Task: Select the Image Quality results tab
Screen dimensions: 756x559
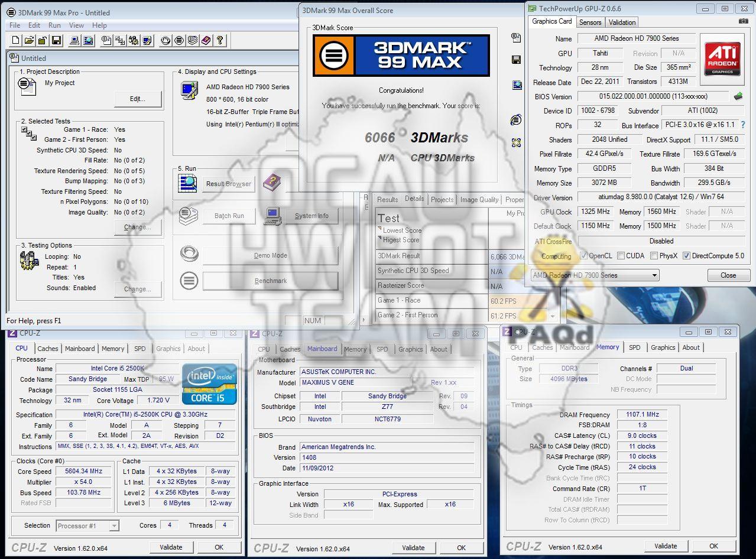Action: [479, 200]
